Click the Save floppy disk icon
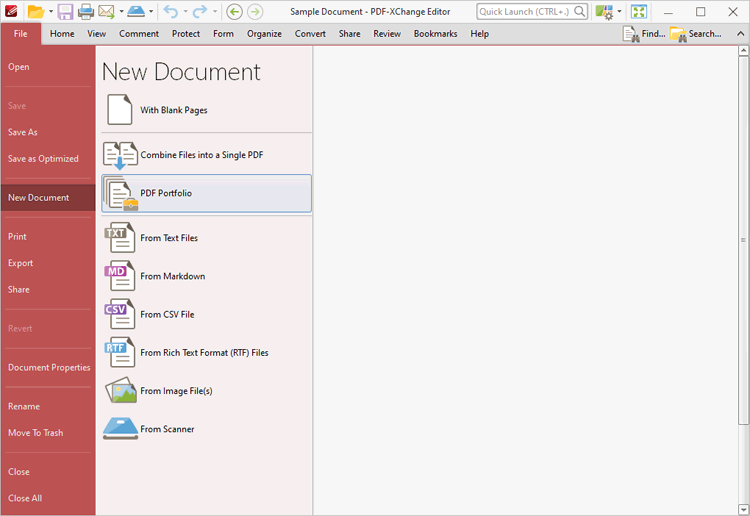750x516 pixels. 65,11
